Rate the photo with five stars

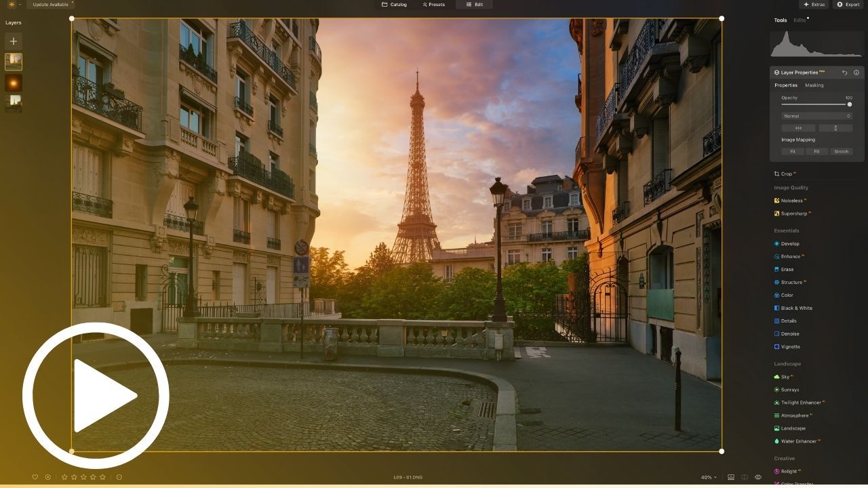pyautogui.click(x=102, y=477)
